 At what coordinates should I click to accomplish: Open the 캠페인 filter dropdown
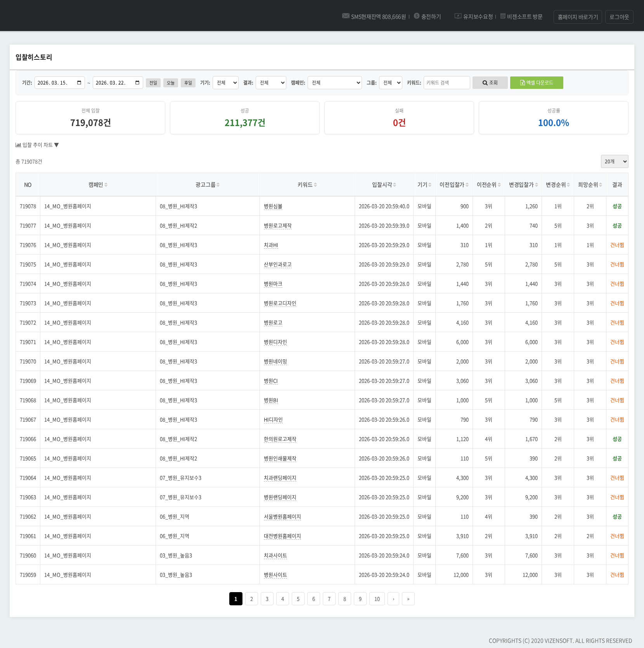coord(334,83)
